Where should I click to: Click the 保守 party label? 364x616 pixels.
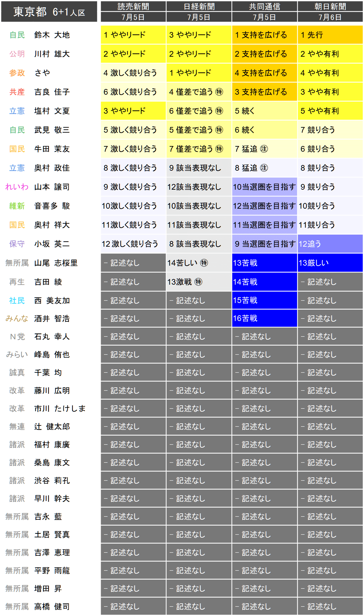pos(17,244)
